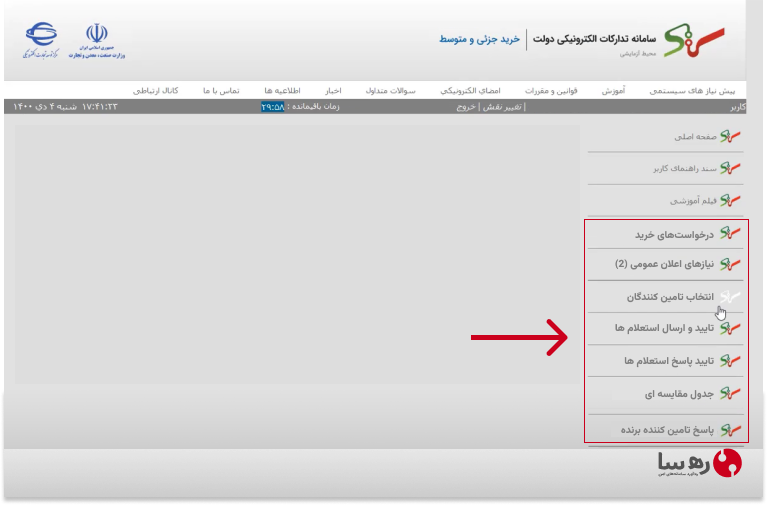767x505 pixels.
Task: Click the icon beside پاسخ تامین کننده برنده
Action: point(730,430)
